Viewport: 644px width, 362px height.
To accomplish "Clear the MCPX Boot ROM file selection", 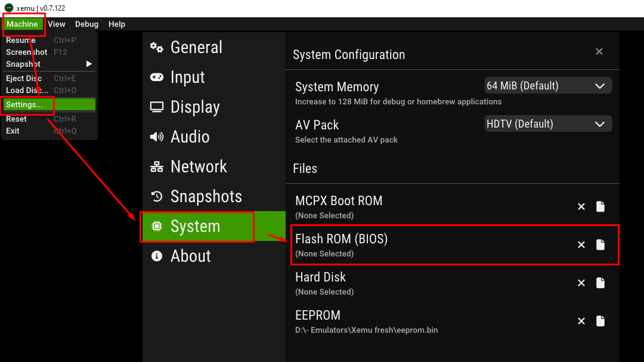I will click(x=581, y=207).
